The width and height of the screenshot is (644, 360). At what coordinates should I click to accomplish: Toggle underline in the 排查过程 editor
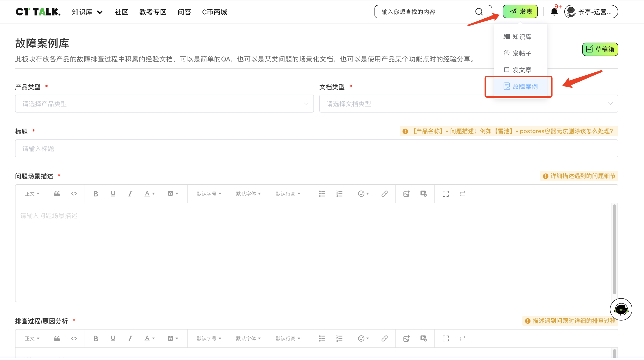point(113,338)
